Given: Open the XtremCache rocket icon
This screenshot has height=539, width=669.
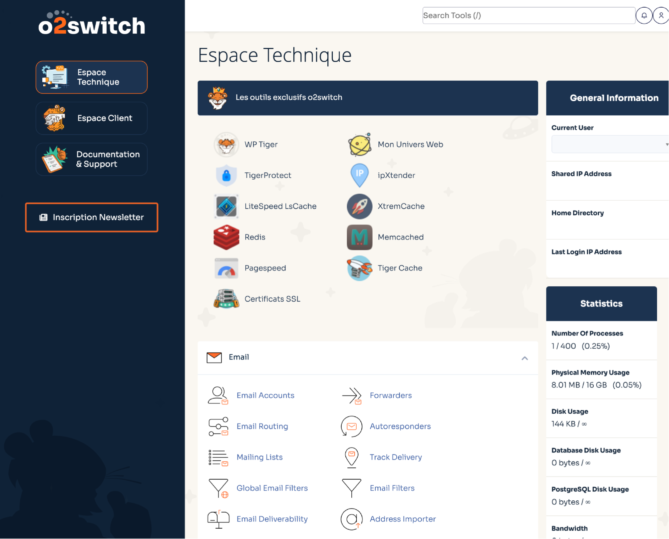Looking at the screenshot, I should tap(360, 206).
